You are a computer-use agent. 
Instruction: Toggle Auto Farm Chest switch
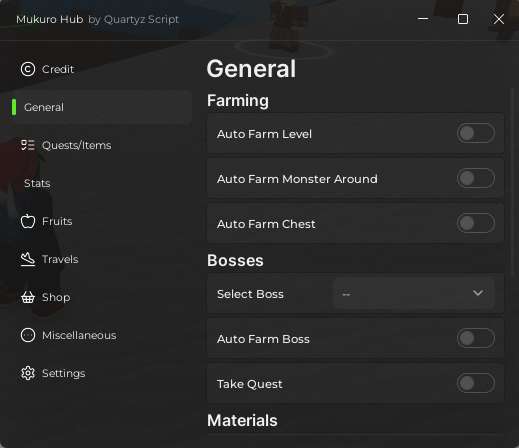[476, 223]
